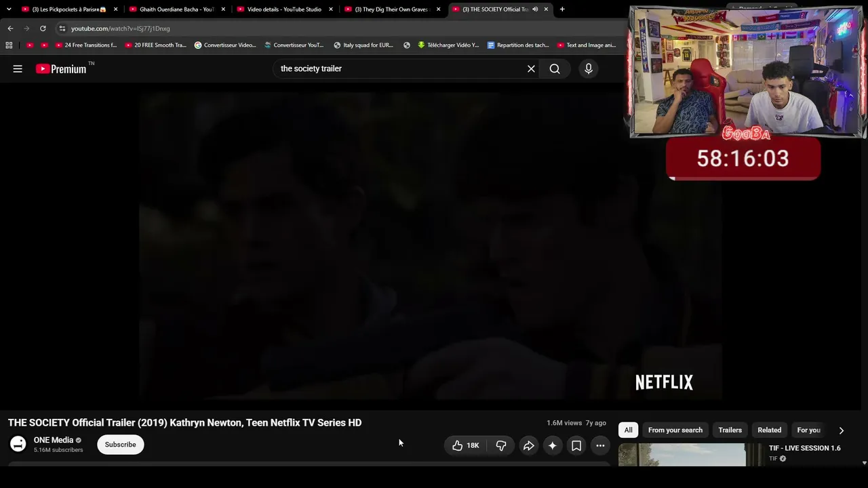Open Convertisseur YouTube bookmark
Viewport: 868px width, 488px height.
click(x=294, y=45)
